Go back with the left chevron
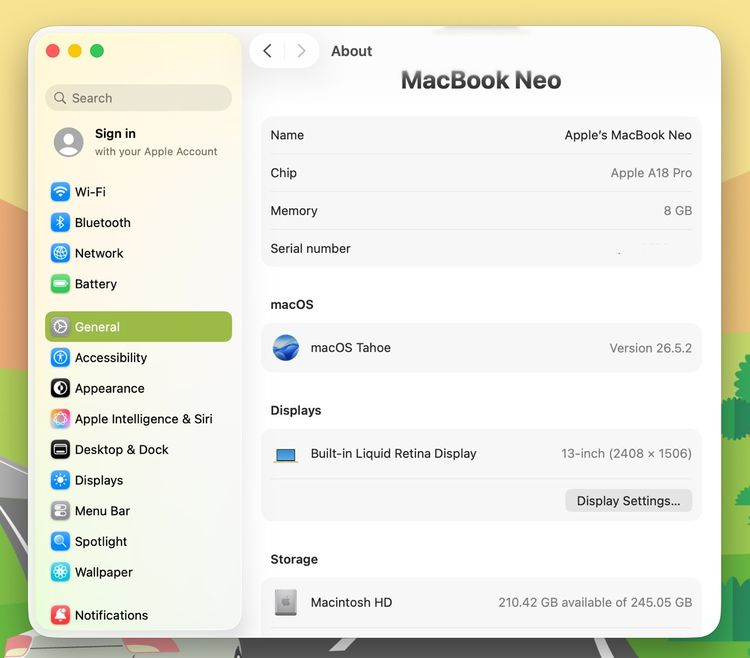 pyautogui.click(x=267, y=51)
